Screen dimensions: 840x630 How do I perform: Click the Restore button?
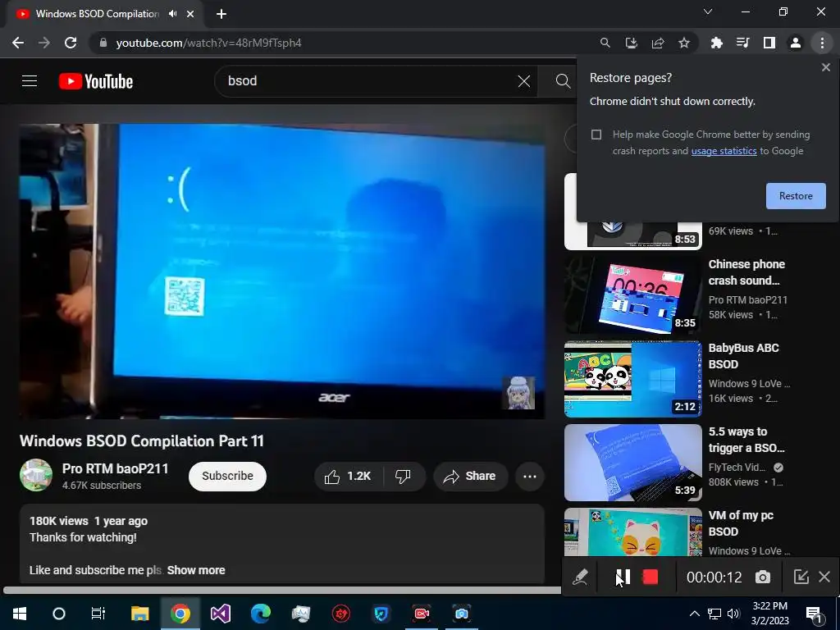[796, 196]
